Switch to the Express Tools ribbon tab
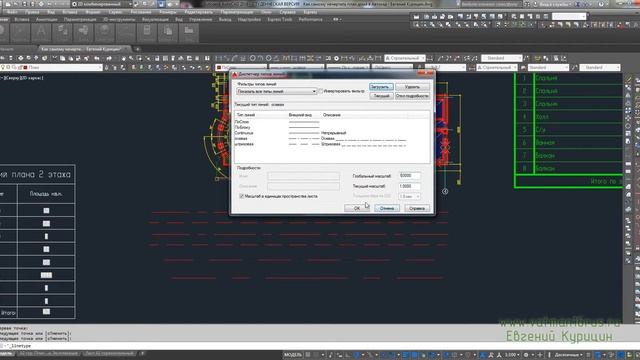This screenshot has width=640, height=360. (280, 19)
